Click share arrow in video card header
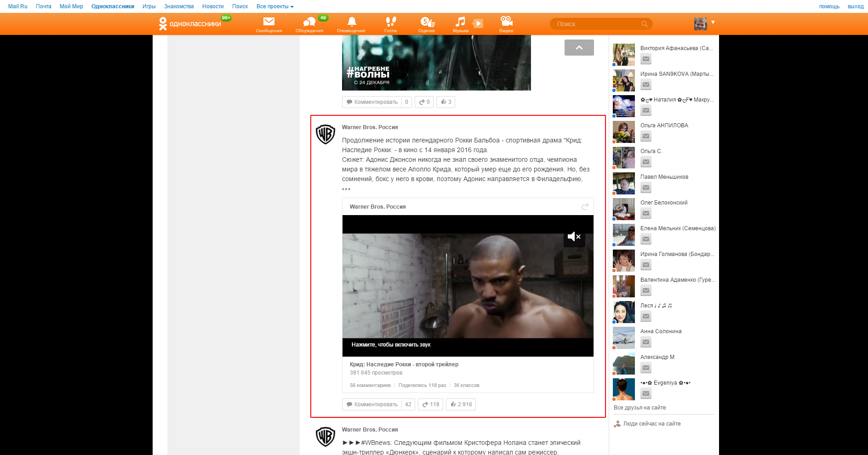 [x=585, y=206]
